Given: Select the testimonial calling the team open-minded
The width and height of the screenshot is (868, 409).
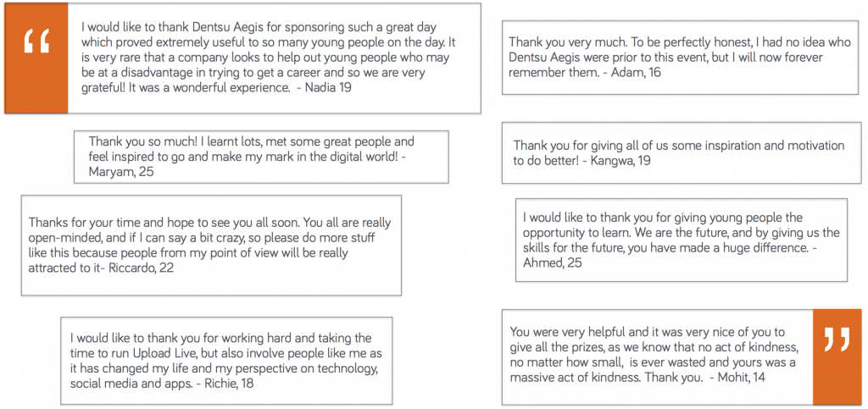Looking at the screenshot, I should click(x=210, y=246).
